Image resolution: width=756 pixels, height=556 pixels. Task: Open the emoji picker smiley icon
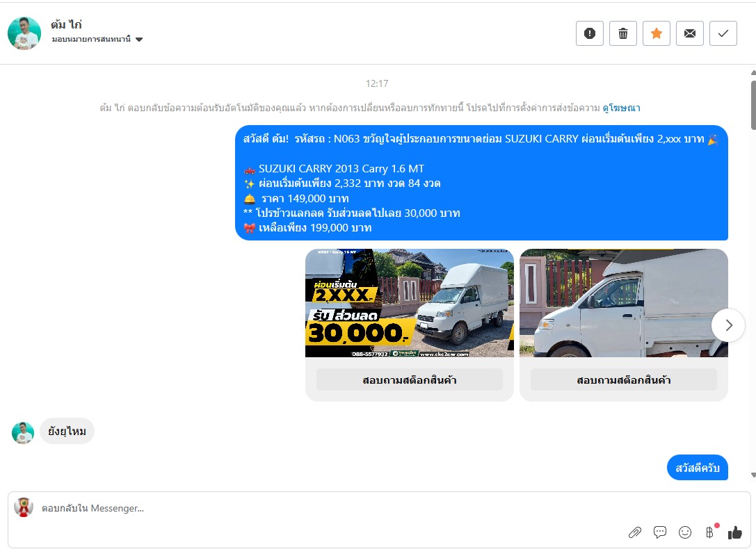coord(684,532)
